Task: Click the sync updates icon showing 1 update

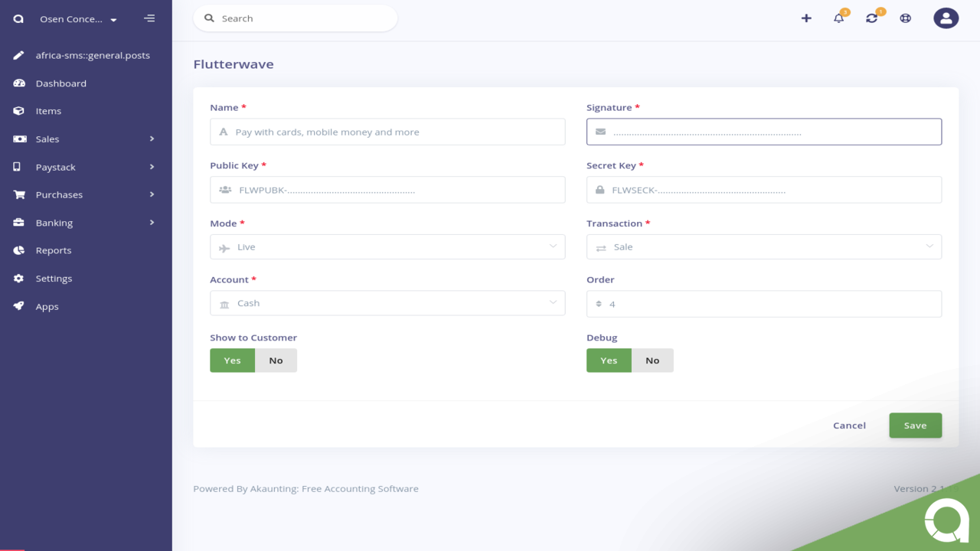Action: pyautogui.click(x=872, y=18)
